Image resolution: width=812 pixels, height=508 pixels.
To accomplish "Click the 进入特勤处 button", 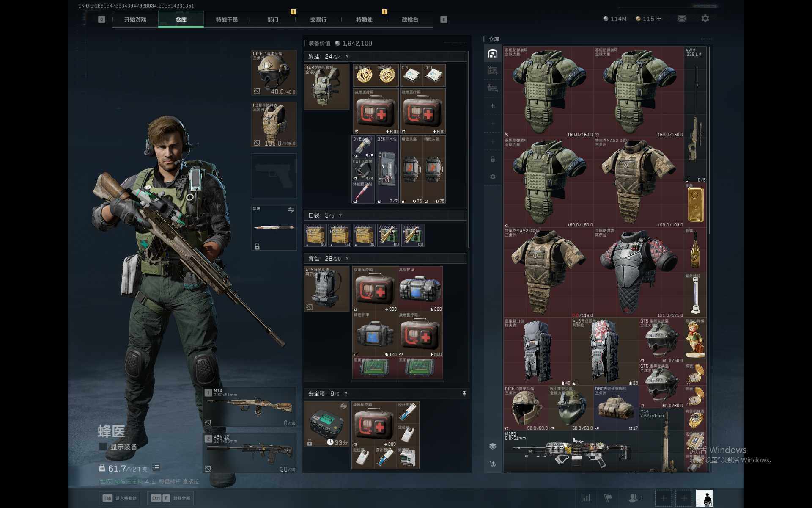I will 120,498.
